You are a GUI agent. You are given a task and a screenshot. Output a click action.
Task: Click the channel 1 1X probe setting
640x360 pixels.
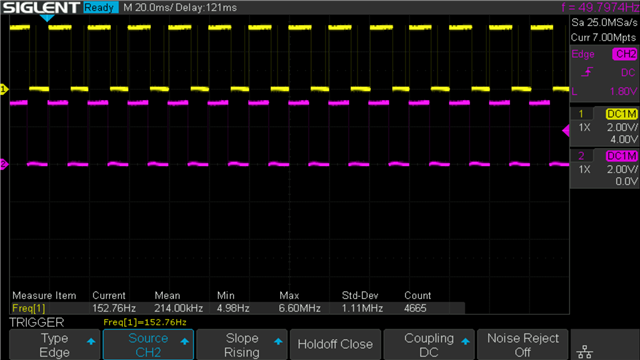click(584, 128)
